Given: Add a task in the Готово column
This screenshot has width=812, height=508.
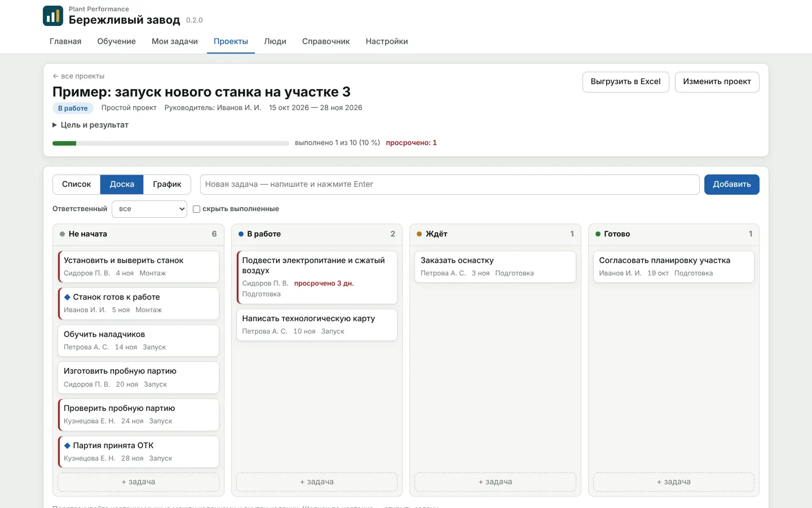Looking at the screenshot, I should coord(674,482).
